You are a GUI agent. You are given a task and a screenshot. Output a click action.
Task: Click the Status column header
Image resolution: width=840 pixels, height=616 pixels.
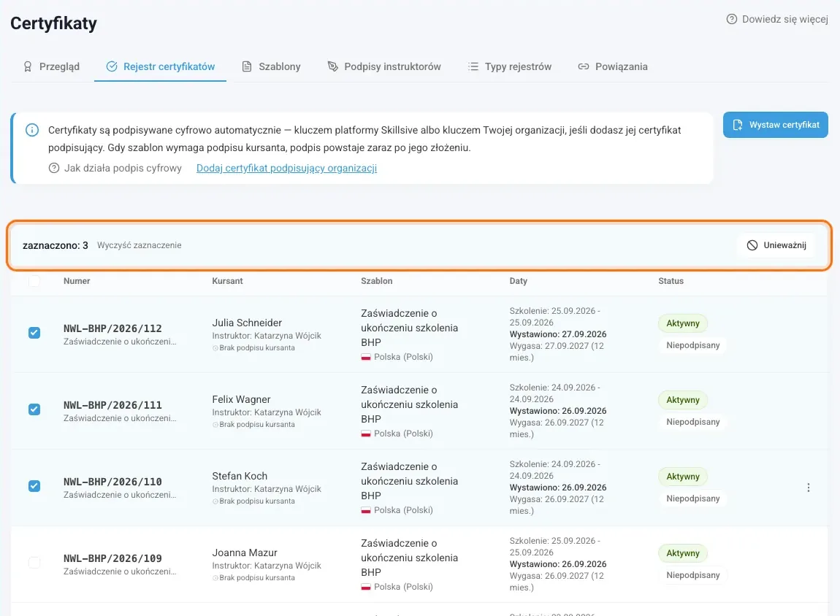pos(671,281)
